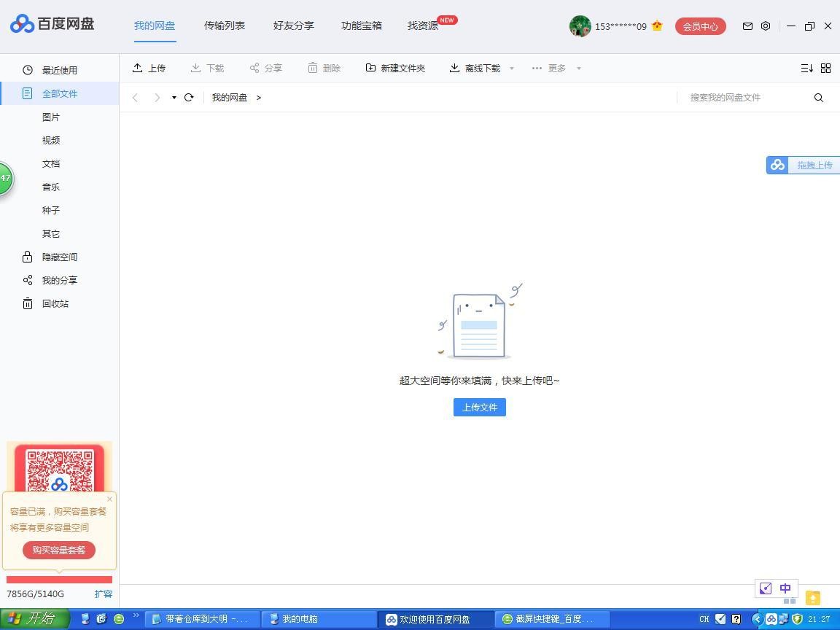The width and height of the screenshot is (840, 630).
Task: Expand the 更多 dropdown arrow
Action: (x=578, y=69)
